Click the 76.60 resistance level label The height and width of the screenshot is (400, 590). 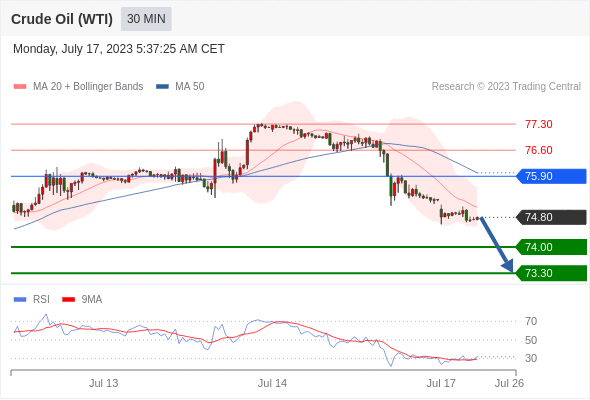point(538,150)
